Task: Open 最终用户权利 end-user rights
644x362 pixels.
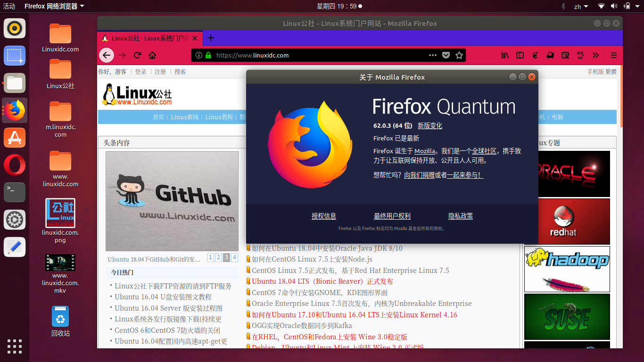Action: pyautogui.click(x=392, y=216)
